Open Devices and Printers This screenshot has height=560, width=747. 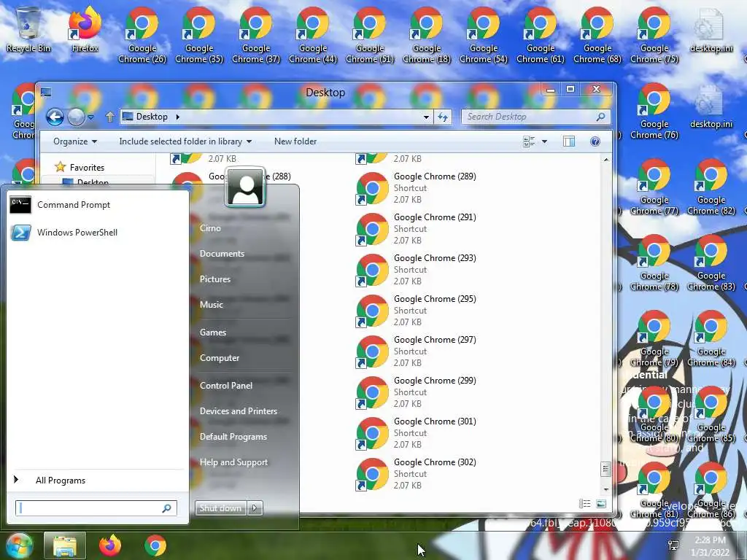pos(239,411)
